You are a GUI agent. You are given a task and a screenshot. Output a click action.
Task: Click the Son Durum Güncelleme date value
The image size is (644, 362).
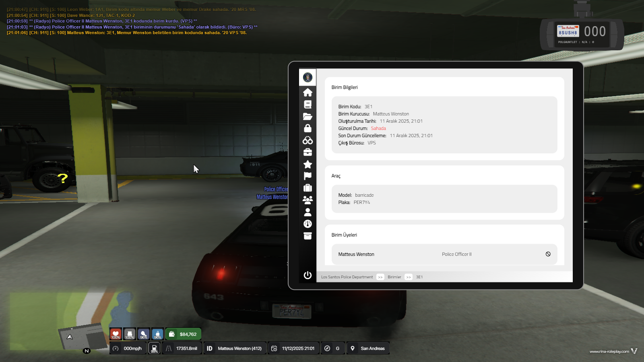tap(411, 136)
